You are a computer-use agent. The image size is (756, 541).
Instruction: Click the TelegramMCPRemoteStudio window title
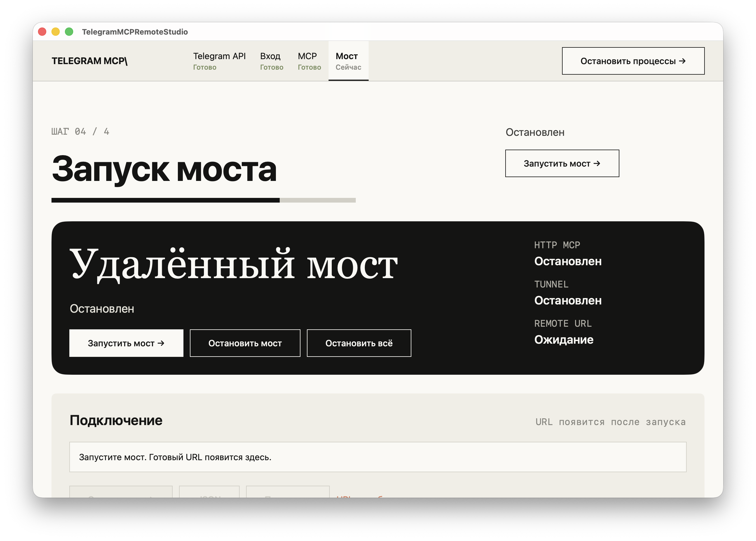click(135, 32)
